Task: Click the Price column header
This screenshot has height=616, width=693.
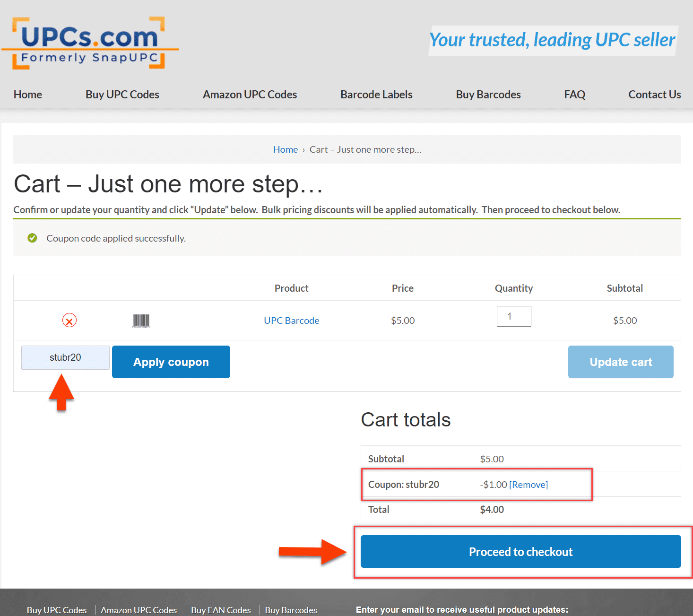Action: point(403,288)
